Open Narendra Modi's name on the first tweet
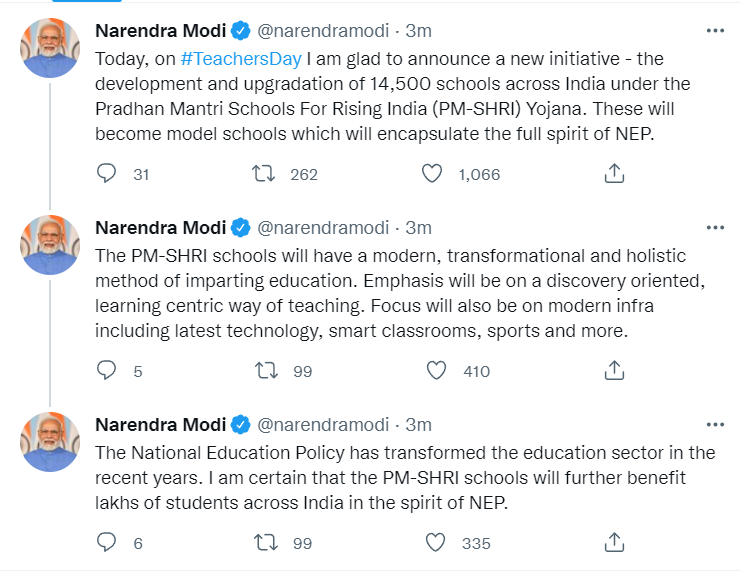This screenshot has height=571, width=741. [160, 31]
